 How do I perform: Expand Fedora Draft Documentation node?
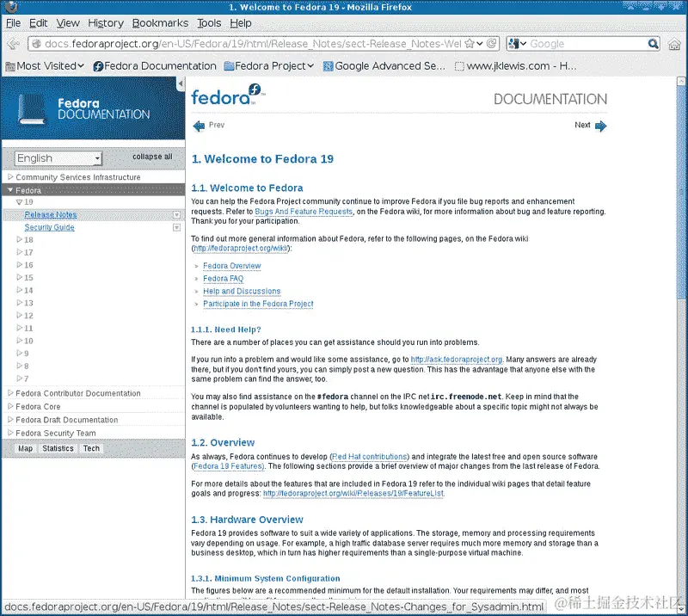point(10,419)
